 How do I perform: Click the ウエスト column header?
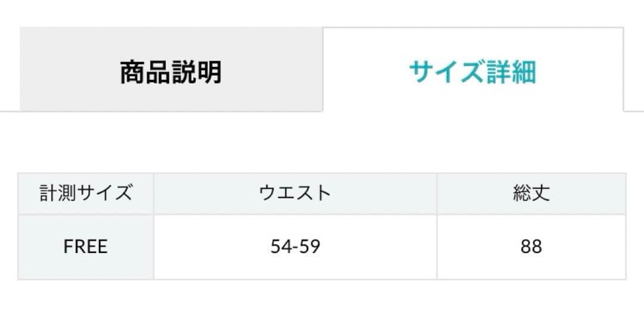[295, 194]
